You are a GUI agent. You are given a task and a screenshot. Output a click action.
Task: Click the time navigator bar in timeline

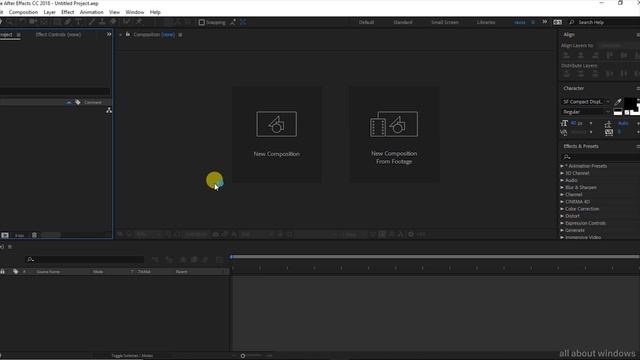435,257
